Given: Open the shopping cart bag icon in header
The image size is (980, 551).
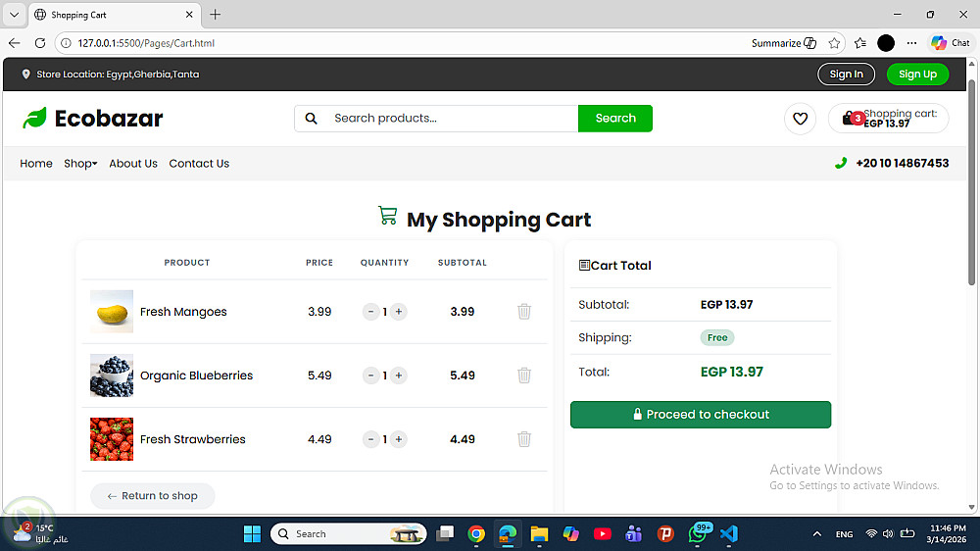Looking at the screenshot, I should [849, 118].
